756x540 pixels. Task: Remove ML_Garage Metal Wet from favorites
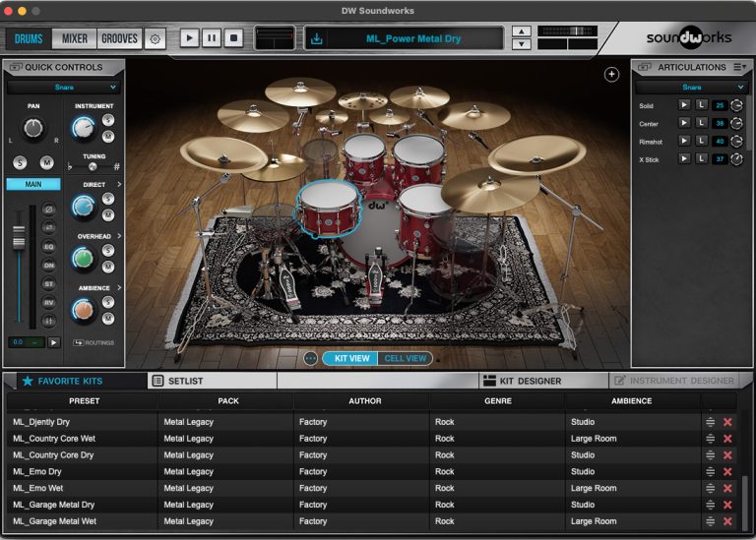pos(727,521)
